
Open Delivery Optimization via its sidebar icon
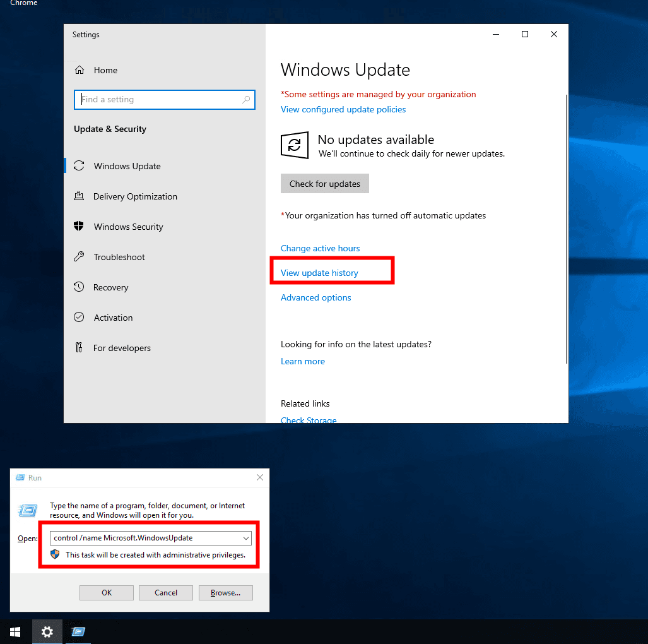[x=80, y=196]
